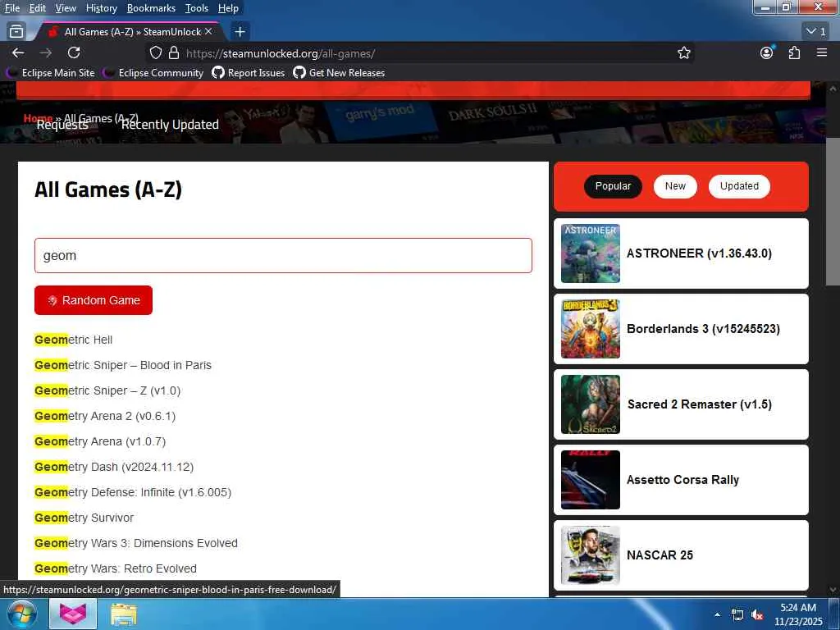Open Geometry Arena (v1.0.7) link

pyautogui.click(x=99, y=441)
